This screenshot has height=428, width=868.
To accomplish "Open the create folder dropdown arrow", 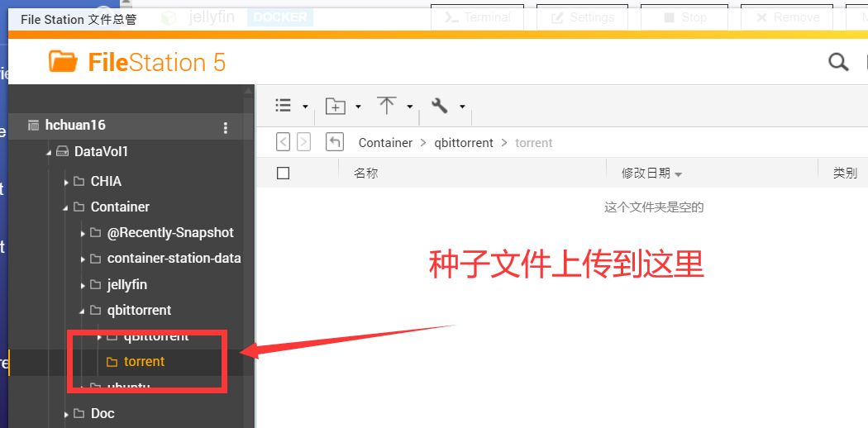I will 358,106.
